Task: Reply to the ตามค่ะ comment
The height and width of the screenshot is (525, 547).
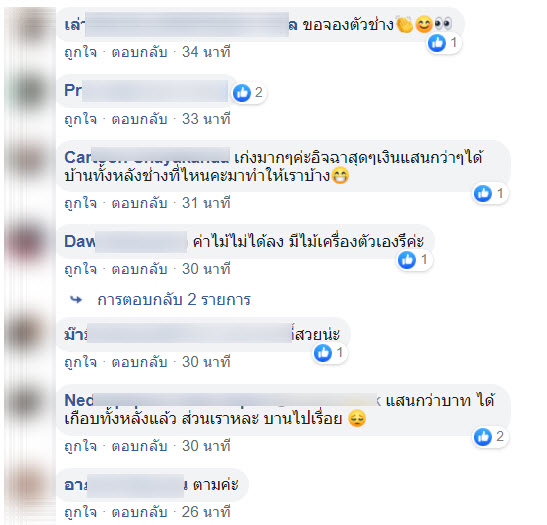Action: click(139, 512)
